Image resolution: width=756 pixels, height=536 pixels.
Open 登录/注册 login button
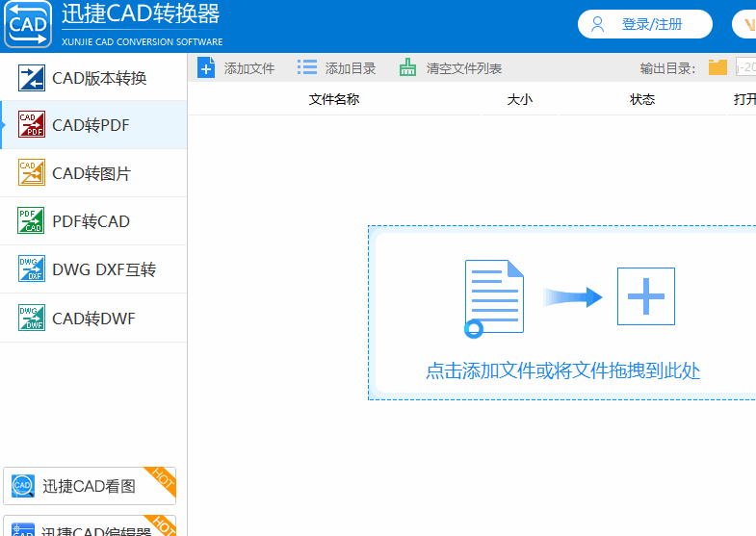point(644,24)
